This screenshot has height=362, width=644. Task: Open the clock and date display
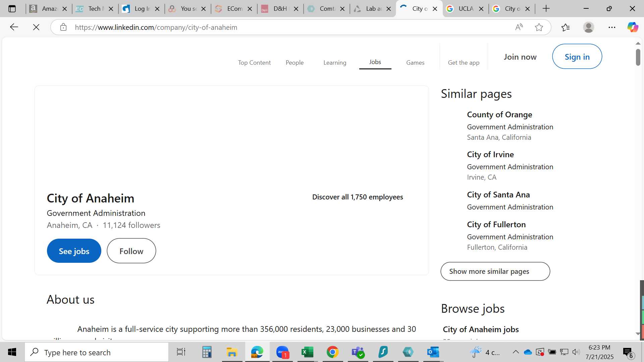tap(599, 352)
